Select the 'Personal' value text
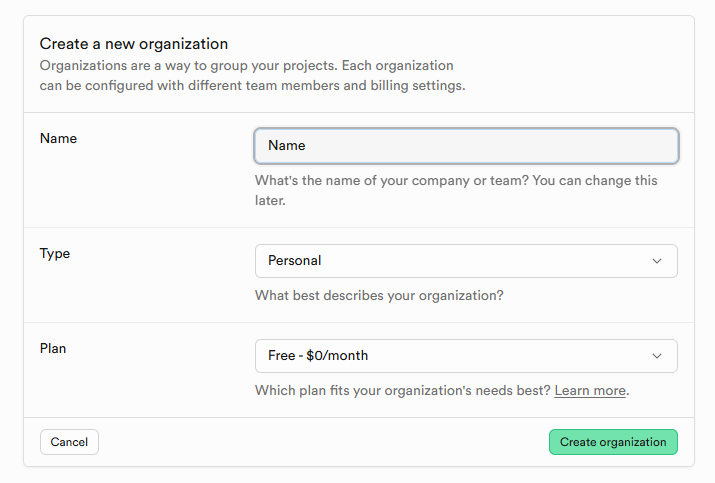 pos(295,261)
